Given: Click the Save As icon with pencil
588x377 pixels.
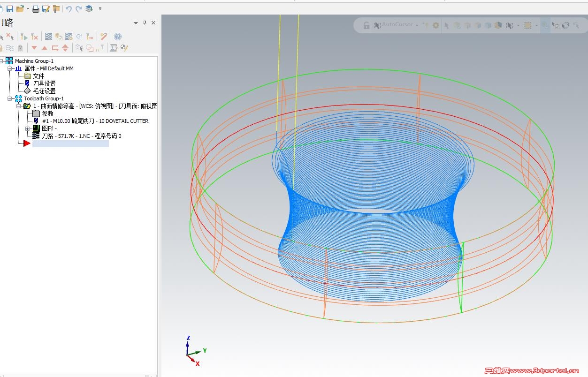Looking at the screenshot, I should click(x=46, y=9).
